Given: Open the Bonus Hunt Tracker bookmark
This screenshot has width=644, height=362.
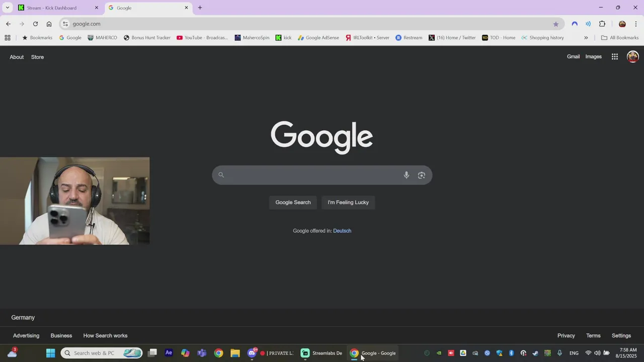Looking at the screenshot, I should pyautogui.click(x=147, y=38).
